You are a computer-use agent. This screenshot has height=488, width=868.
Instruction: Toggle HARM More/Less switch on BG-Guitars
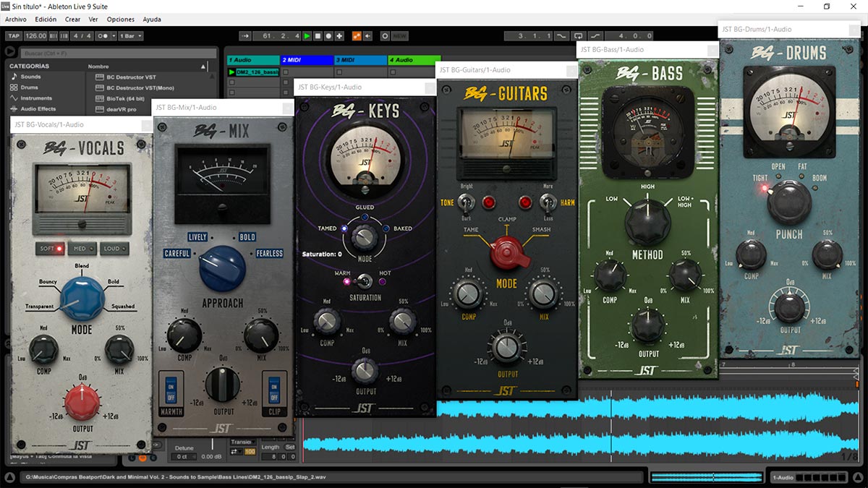pyautogui.click(x=548, y=203)
